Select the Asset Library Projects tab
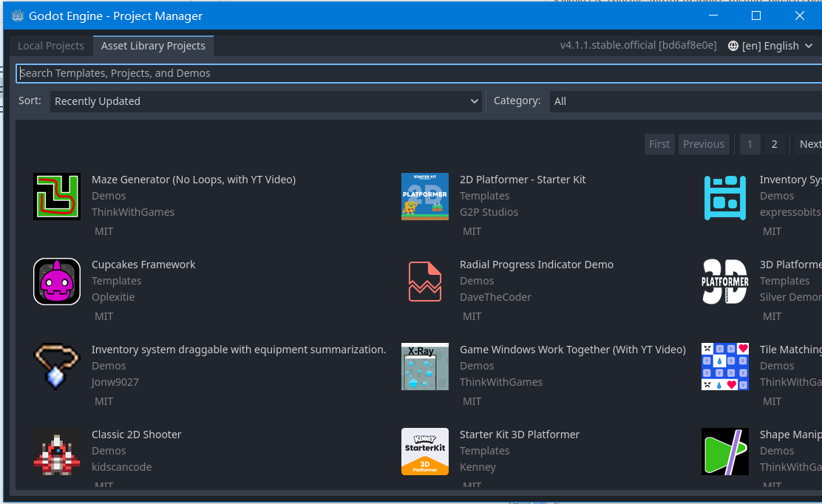The image size is (822, 504). [153, 45]
